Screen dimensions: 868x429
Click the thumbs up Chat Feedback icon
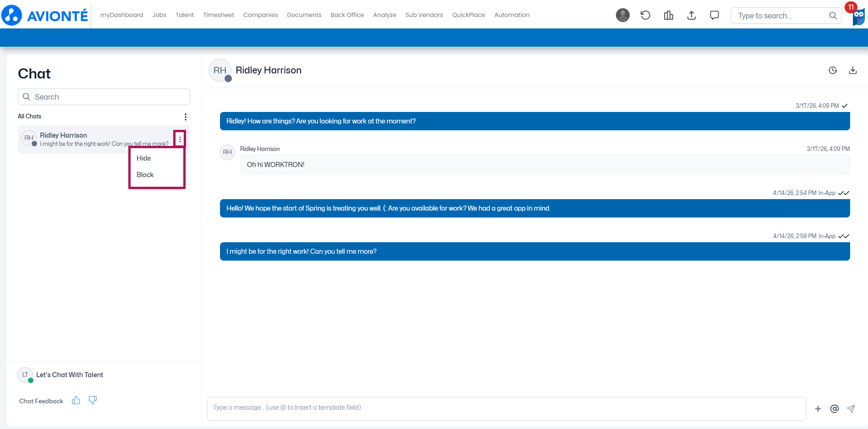coord(76,401)
